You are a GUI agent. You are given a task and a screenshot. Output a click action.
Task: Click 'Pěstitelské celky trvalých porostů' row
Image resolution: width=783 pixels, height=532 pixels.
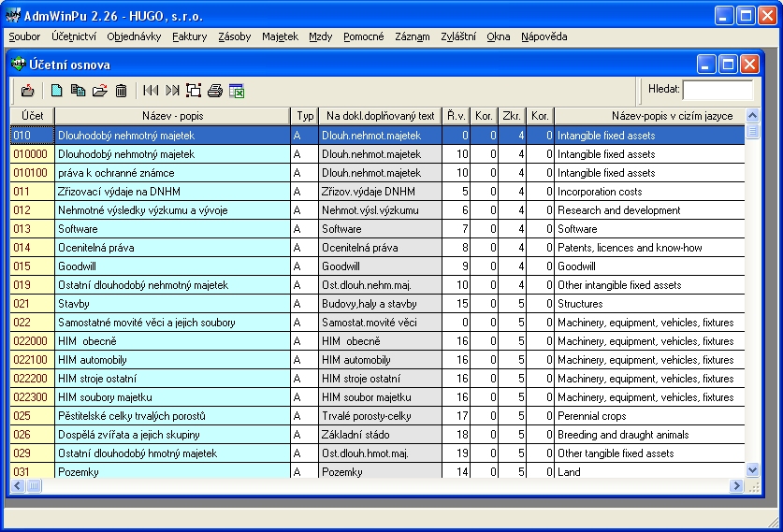coord(377,416)
